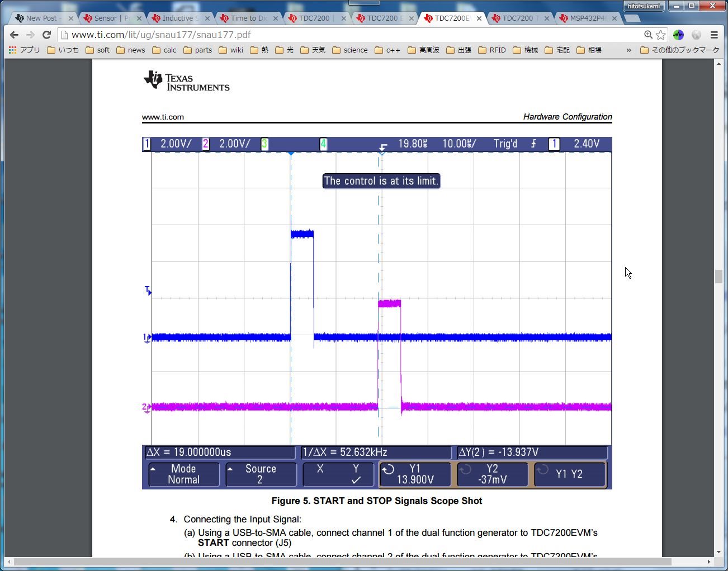Click the Source 2 softkey on the scope

click(261, 474)
